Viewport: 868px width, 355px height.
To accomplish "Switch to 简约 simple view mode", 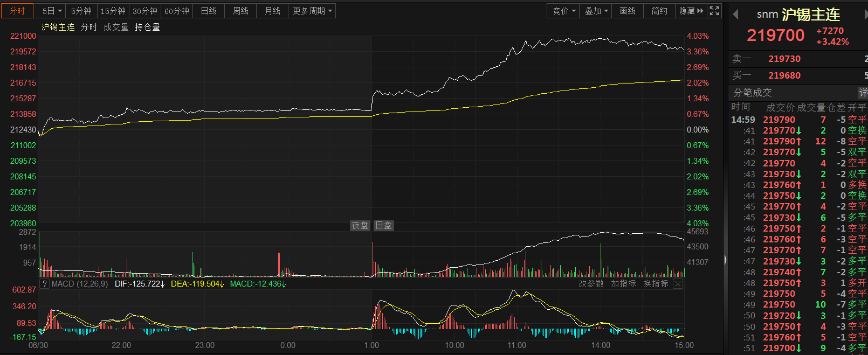I will [x=659, y=11].
